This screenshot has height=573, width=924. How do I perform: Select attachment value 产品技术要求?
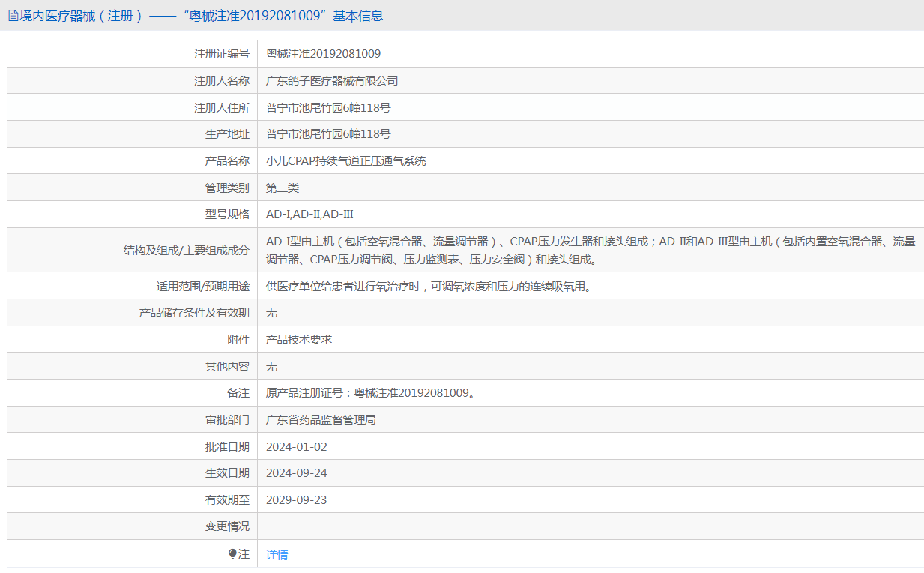click(x=299, y=340)
